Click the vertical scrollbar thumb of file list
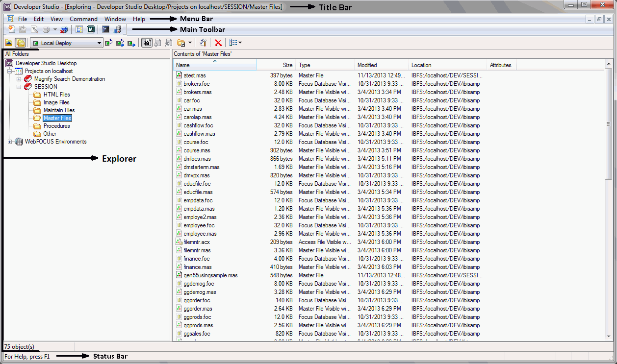This screenshot has height=364, width=617. 609,124
